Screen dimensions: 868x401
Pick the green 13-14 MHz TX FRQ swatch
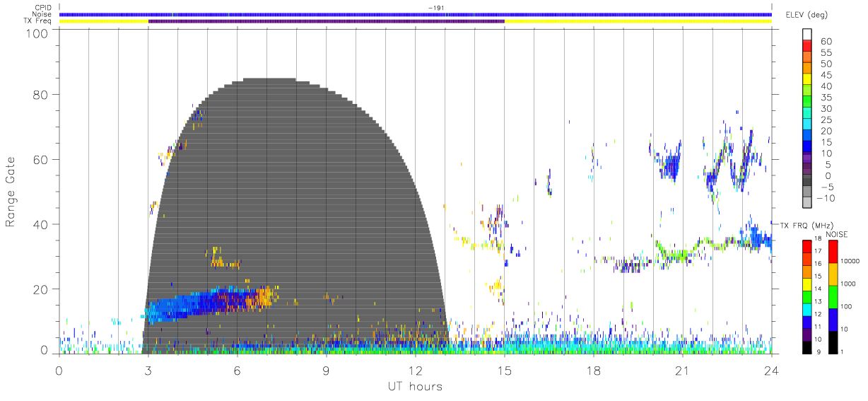click(x=808, y=297)
